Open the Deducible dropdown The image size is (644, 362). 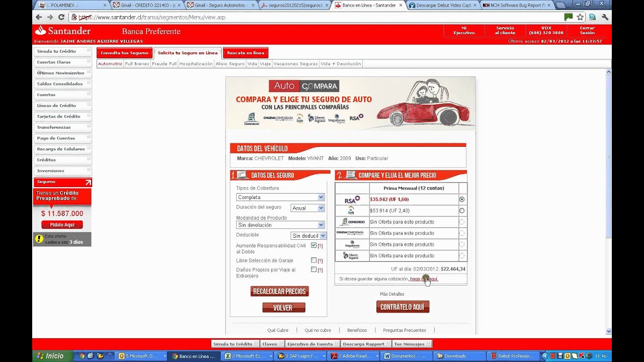tap(309, 236)
